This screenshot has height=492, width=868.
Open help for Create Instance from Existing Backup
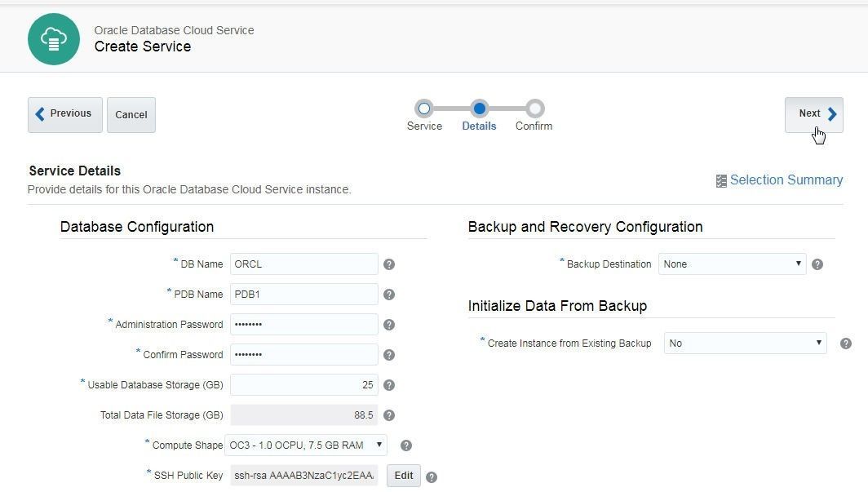(846, 344)
